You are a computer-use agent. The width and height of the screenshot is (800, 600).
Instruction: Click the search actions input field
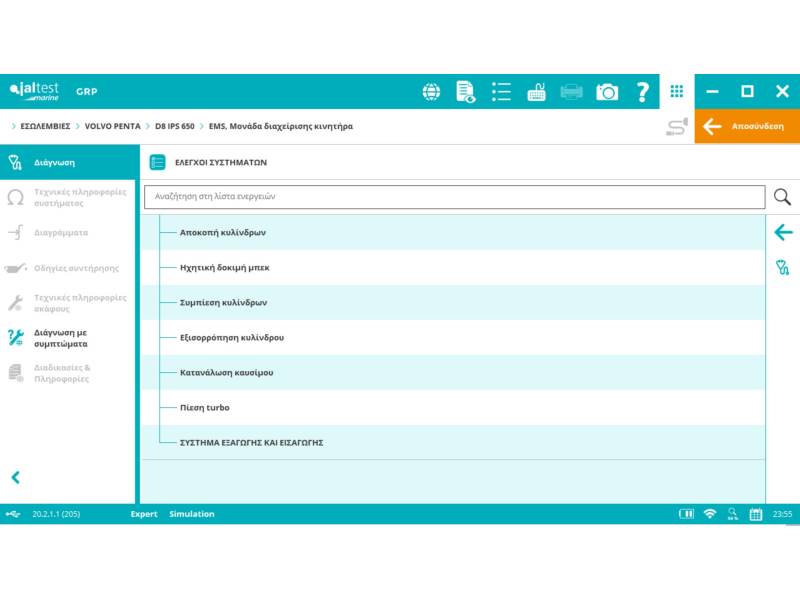click(x=455, y=197)
